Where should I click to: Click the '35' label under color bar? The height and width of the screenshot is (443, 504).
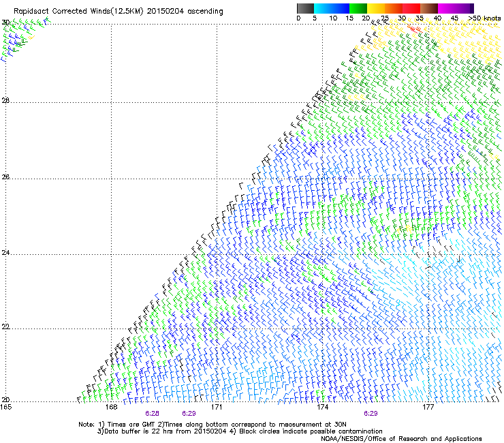[x=420, y=18]
